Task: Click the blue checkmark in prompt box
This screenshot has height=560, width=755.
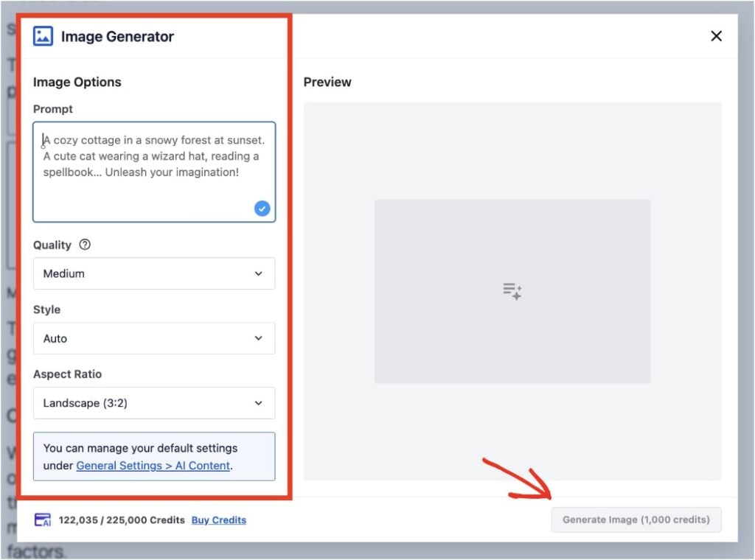Action: coord(262,209)
